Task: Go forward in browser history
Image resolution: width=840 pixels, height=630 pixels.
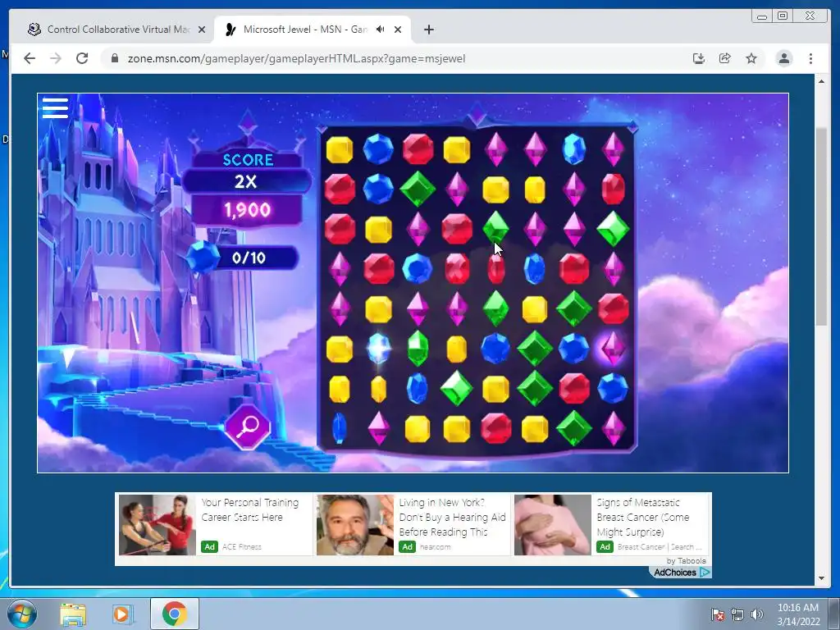Action: click(56, 58)
